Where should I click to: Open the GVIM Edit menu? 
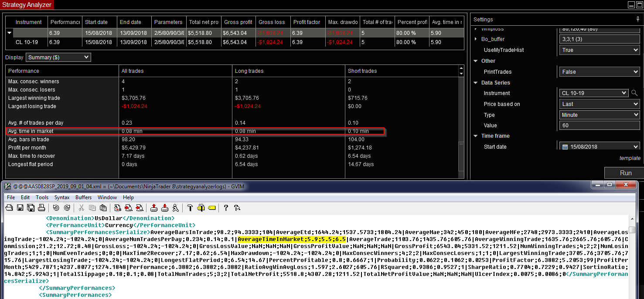tap(26, 197)
